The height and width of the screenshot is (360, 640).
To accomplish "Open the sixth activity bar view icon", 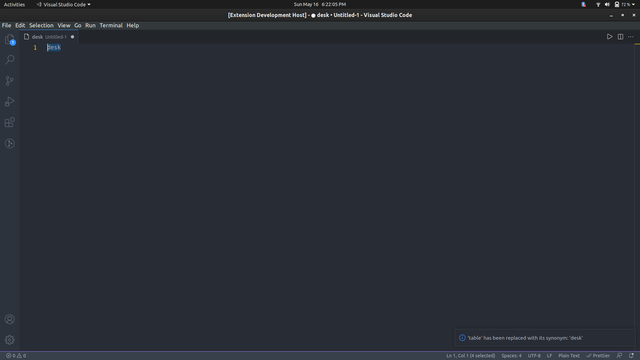I will coord(10,143).
